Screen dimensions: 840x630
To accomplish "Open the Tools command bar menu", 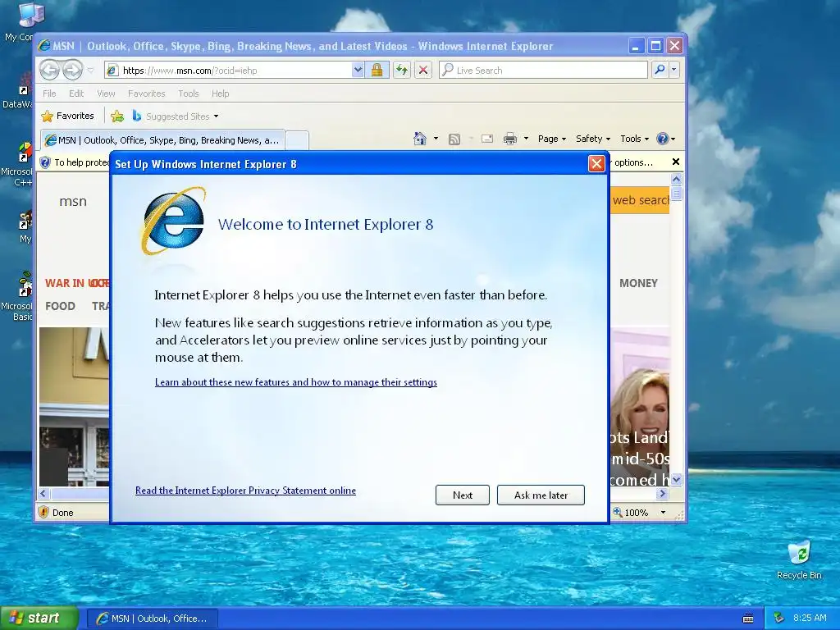I will click(635, 139).
